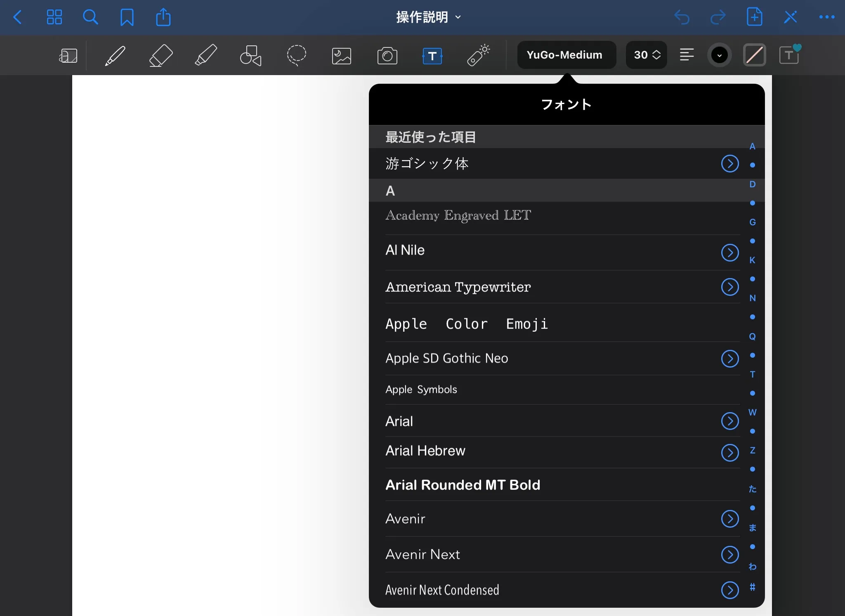Viewport: 845px width, 616px height.
Task: Open the 操作説明 document title menu
Action: pos(428,17)
